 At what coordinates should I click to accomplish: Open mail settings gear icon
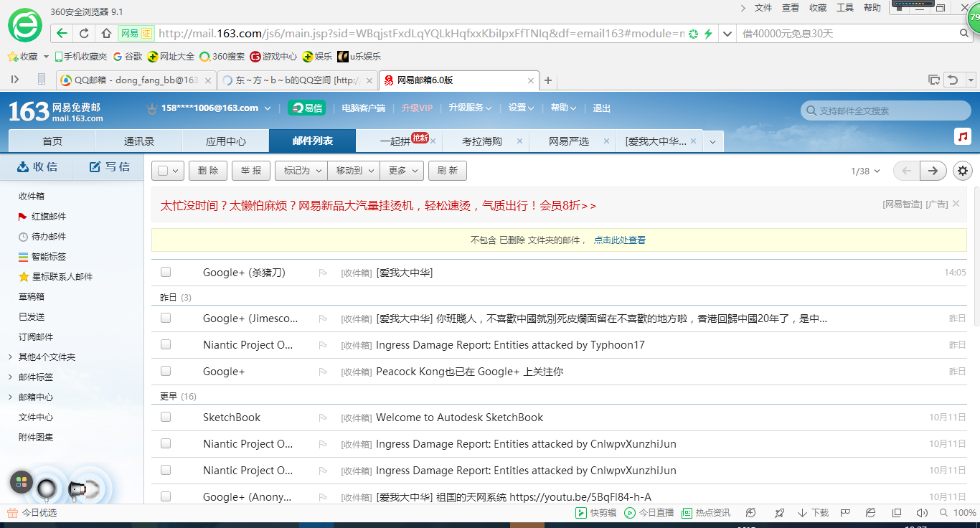[963, 171]
